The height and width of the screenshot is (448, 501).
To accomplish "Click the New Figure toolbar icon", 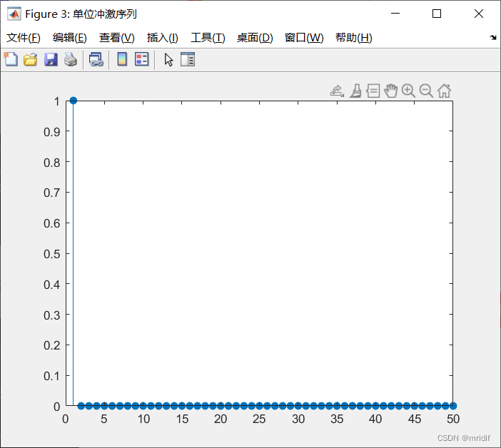I will pos(11,59).
